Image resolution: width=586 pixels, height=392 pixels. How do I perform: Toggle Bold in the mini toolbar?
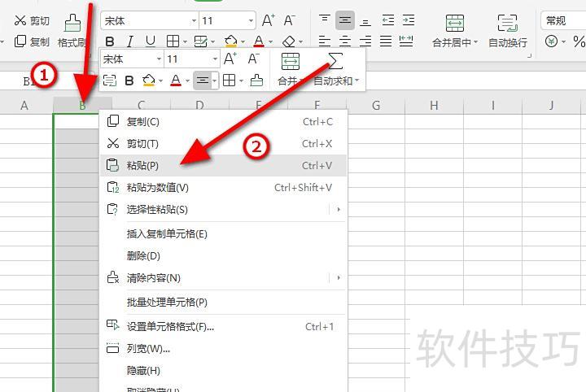129,81
